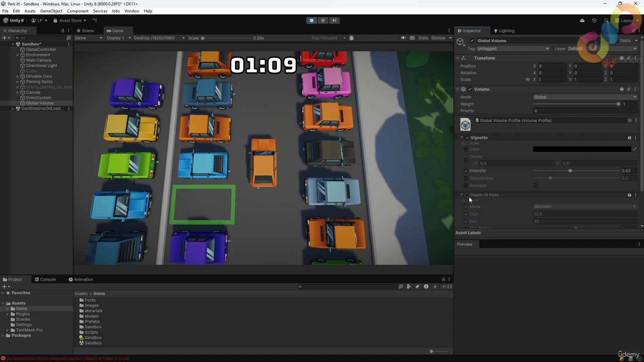Open the GameObject menu
Viewport: 644px width, 362px height.
[x=51, y=11]
